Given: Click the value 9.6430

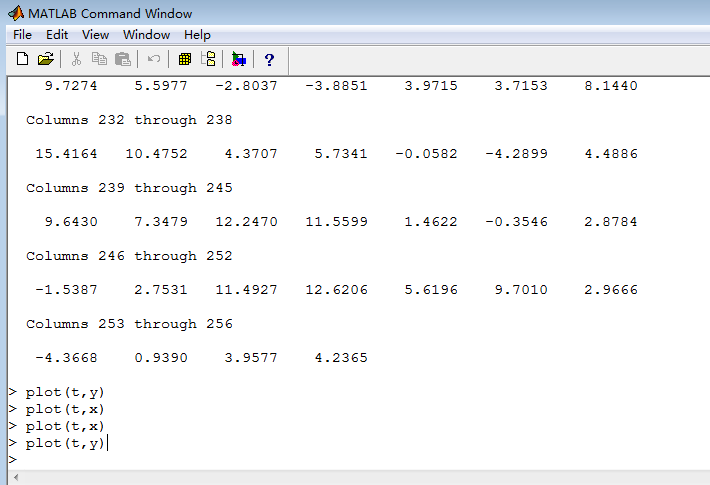Looking at the screenshot, I should click(x=71, y=222).
